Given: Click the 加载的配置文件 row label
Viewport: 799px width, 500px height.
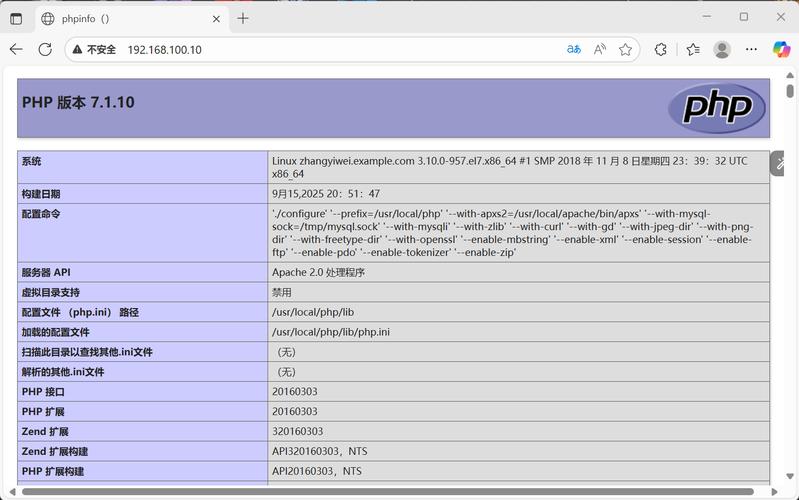Looking at the screenshot, I should (56, 332).
